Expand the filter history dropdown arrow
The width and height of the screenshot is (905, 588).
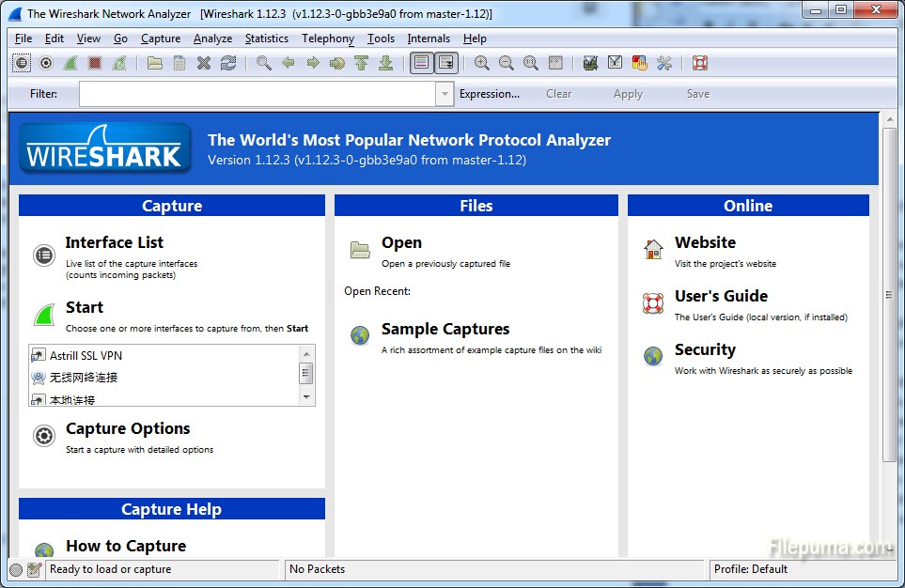tap(444, 94)
